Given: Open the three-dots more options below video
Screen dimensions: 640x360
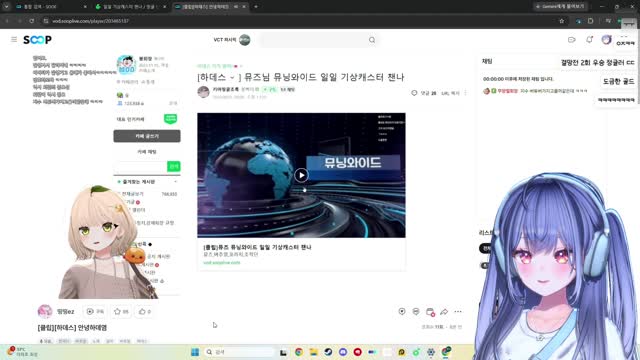Looking at the screenshot, I should point(458,312).
